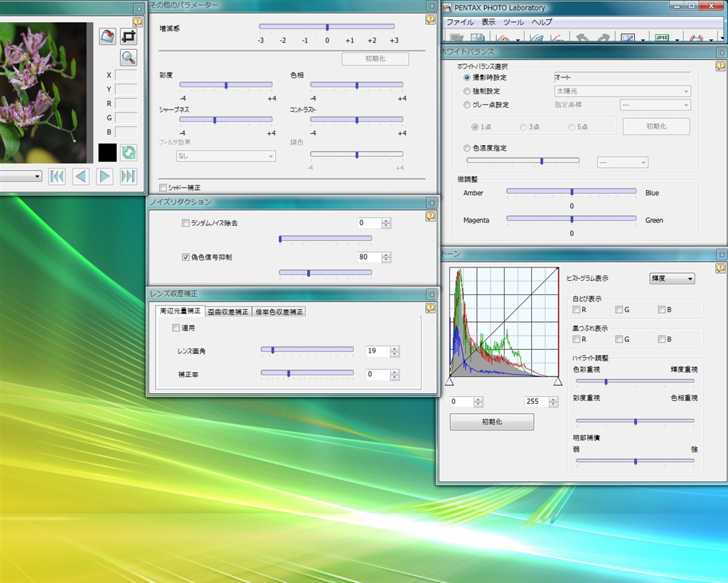
Task: Open the ヘルプ menu
Action: tap(542, 22)
